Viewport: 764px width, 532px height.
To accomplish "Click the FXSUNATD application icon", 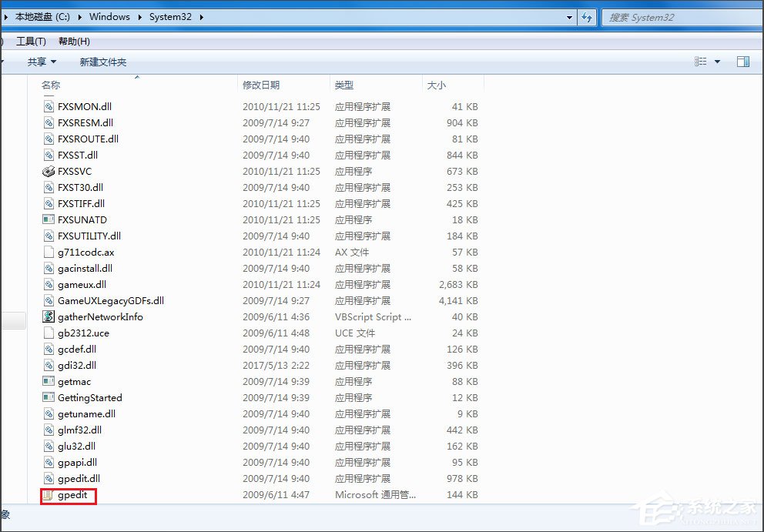I will [48, 219].
